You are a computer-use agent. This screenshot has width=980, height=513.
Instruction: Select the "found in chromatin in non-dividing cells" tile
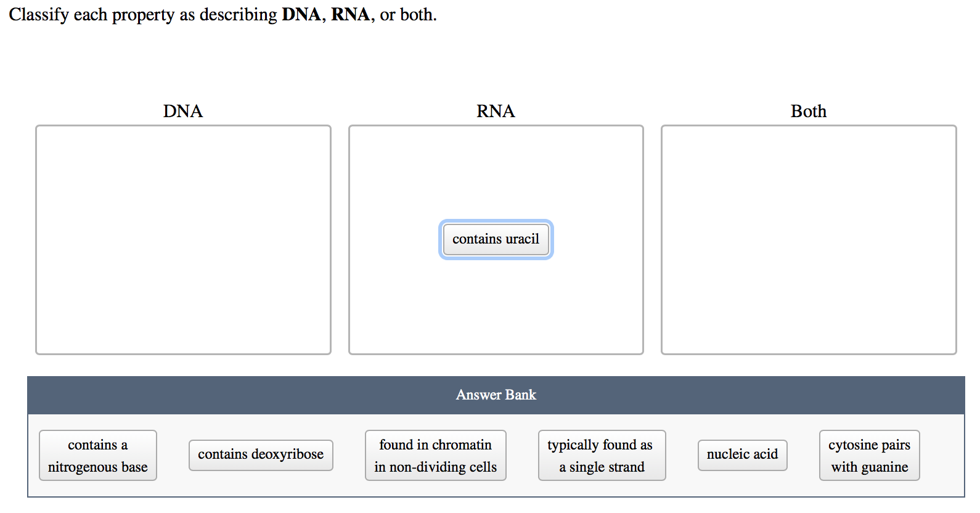435,455
